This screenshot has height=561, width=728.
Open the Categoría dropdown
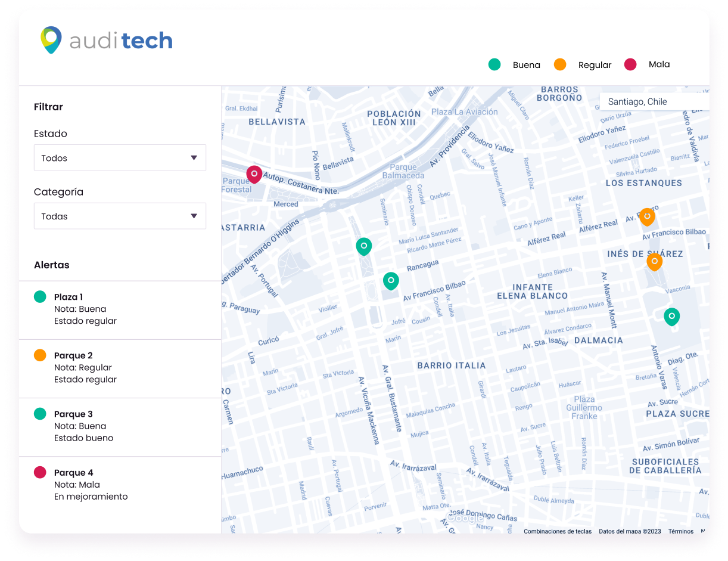click(x=120, y=216)
